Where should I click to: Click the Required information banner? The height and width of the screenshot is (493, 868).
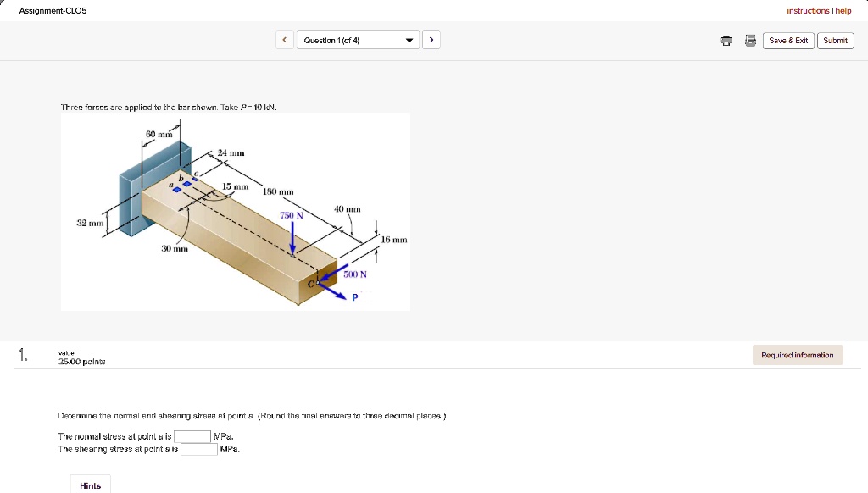point(797,354)
